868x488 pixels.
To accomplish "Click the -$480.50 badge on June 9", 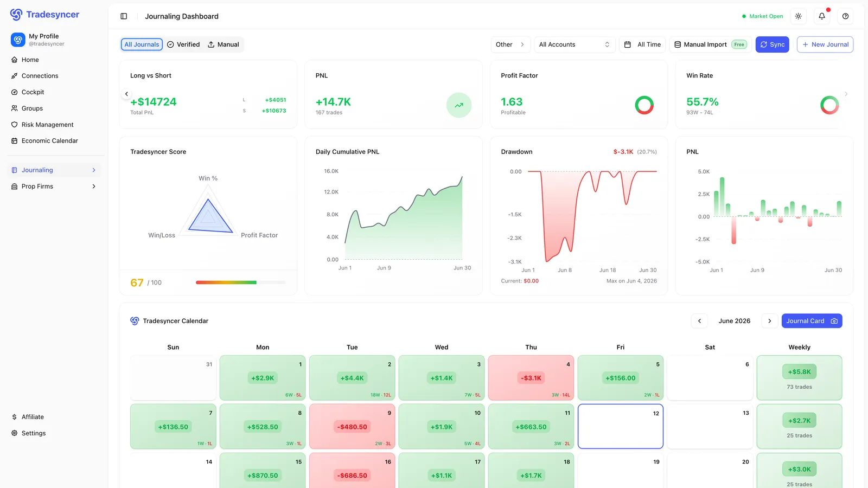I will click(352, 427).
